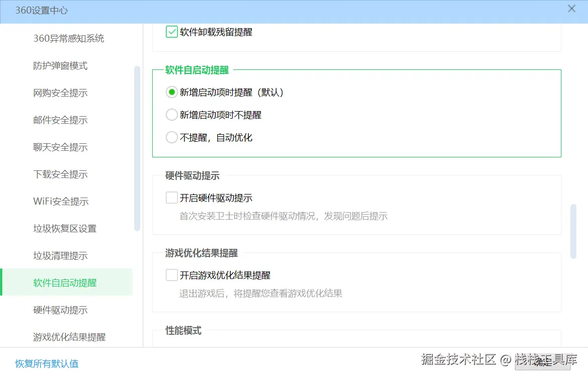Viewport: 588px width, 377px height.
Task: Click the 性能模式 section heading
Action: pos(183,330)
